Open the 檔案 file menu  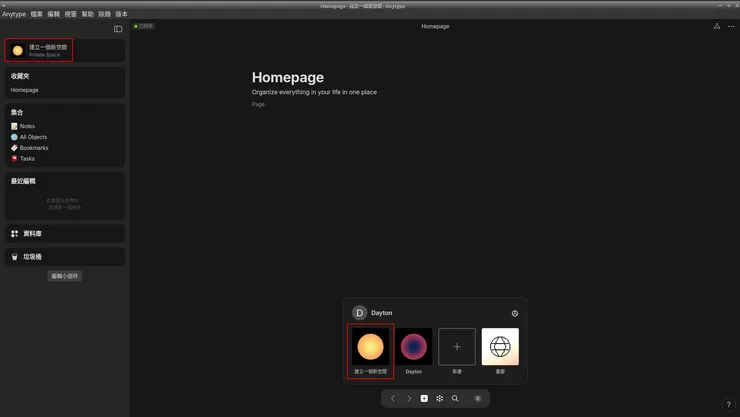37,14
